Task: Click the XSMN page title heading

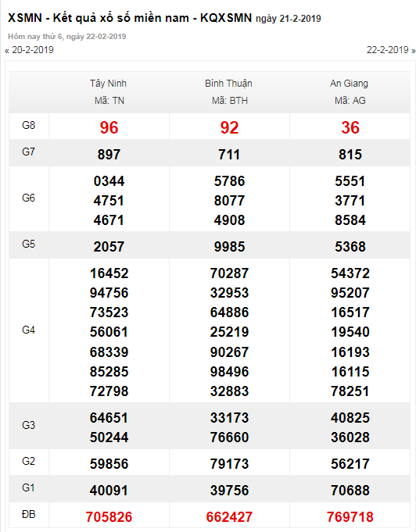Action: pos(164,18)
